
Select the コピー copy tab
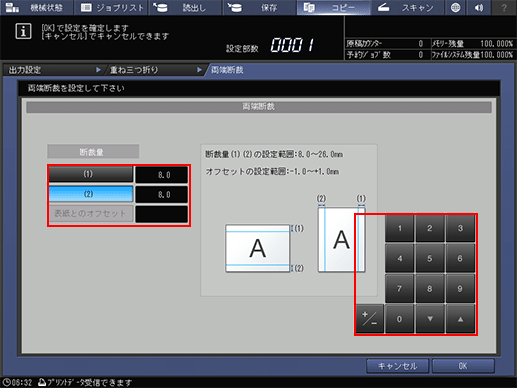[x=333, y=7]
